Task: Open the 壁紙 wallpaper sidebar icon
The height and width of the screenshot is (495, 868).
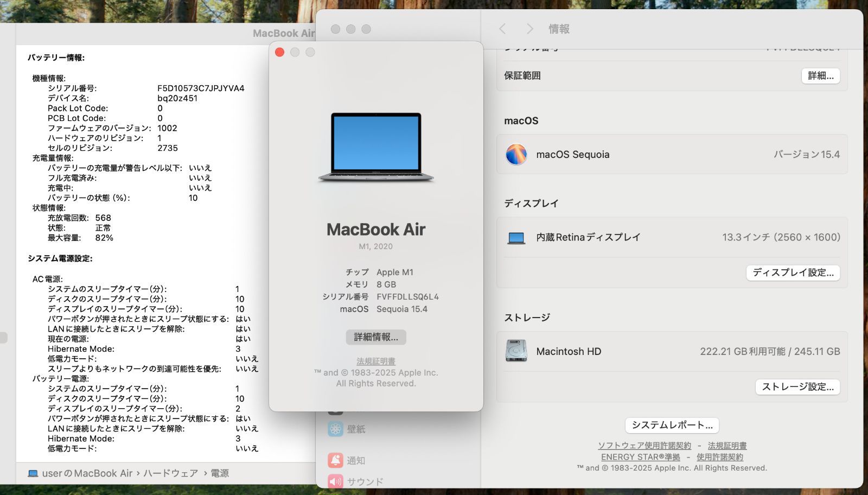Action: (x=335, y=429)
